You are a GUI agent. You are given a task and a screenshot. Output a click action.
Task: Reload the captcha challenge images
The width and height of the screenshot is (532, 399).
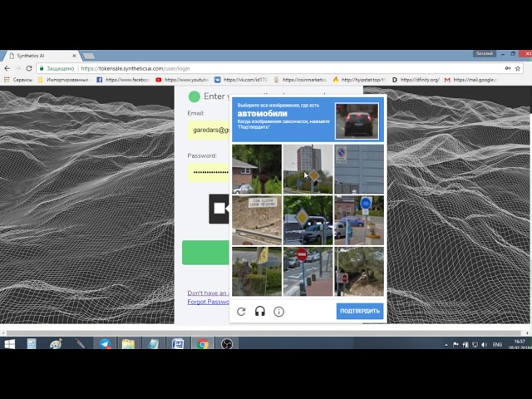(x=241, y=312)
